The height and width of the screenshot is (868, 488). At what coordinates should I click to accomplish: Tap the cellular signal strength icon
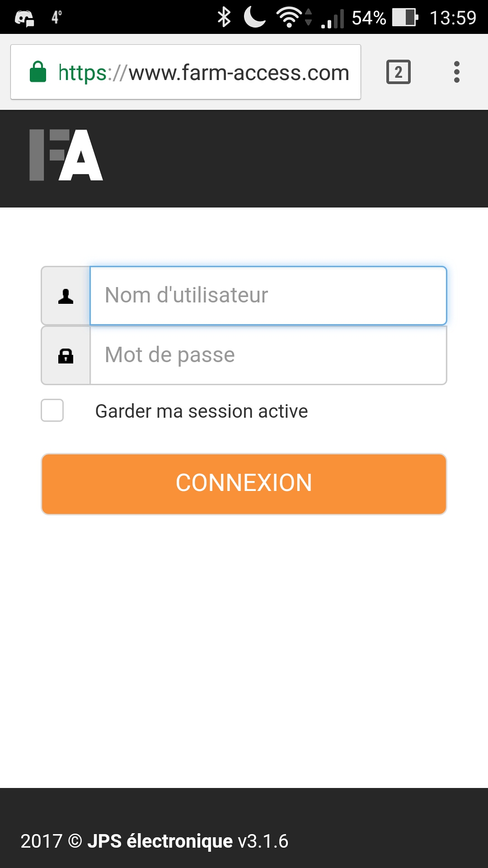click(333, 19)
